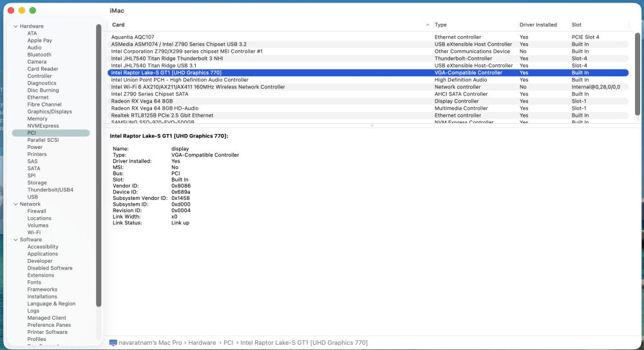644x350 pixels.
Task: Select Volumes in the sidebar
Action: pyautogui.click(x=38, y=226)
